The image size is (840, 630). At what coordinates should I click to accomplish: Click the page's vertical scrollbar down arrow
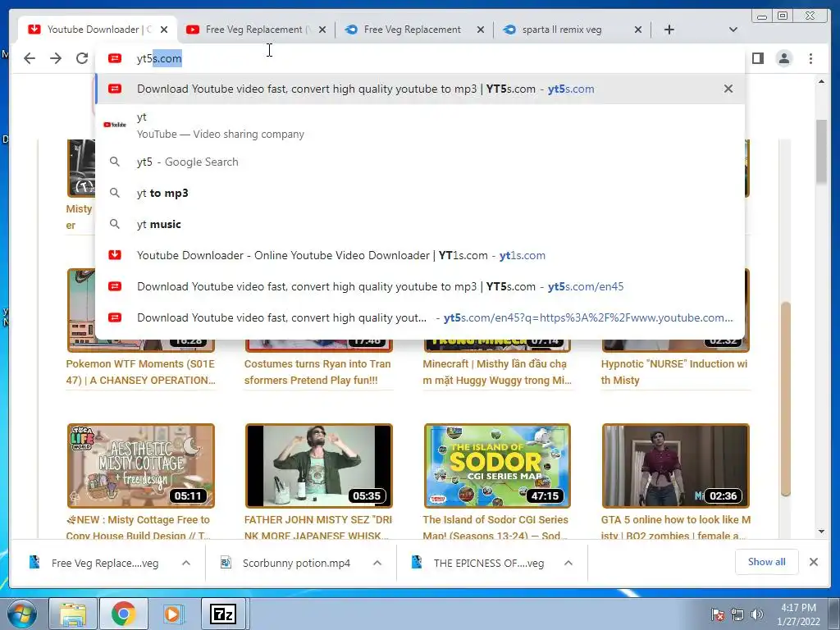pyautogui.click(x=822, y=532)
